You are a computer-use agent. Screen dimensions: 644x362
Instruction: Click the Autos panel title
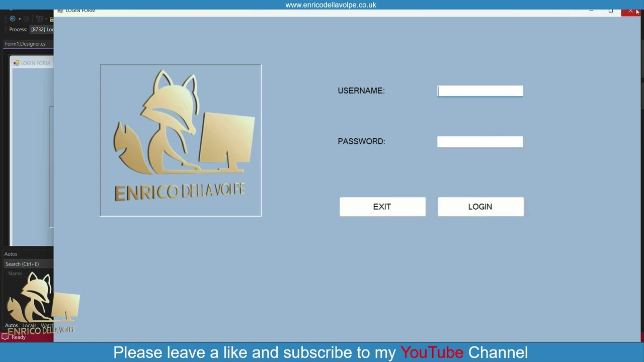pos(11,254)
